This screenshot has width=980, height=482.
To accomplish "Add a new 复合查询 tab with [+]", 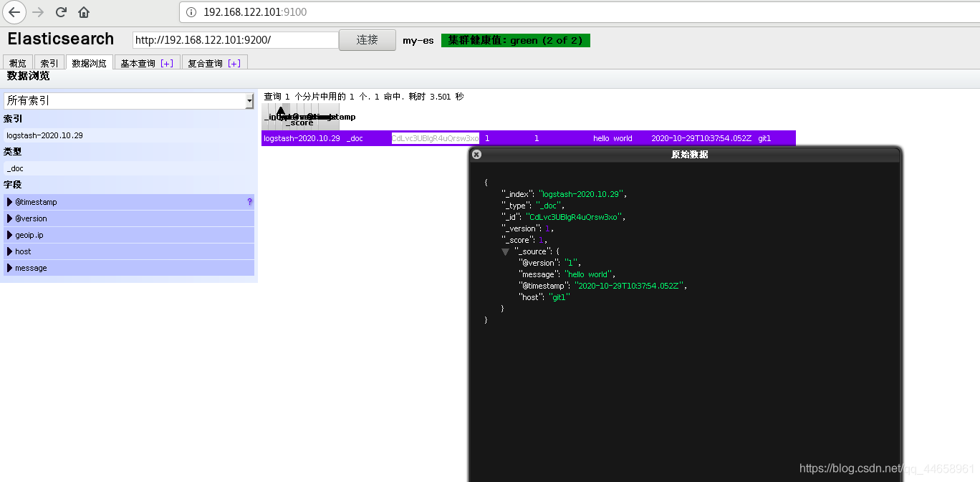I will 234,63.
